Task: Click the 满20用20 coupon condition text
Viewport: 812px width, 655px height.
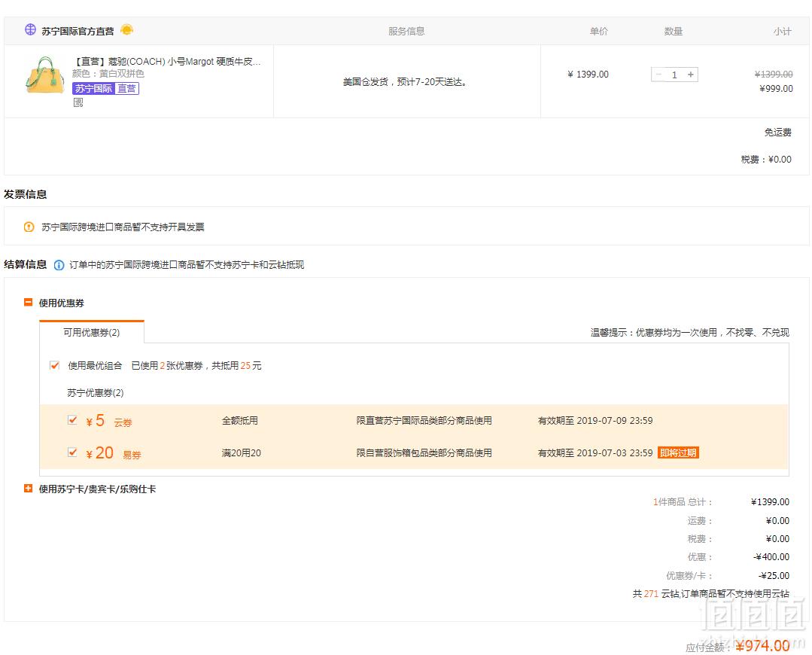Action: [x=242, y=453]
